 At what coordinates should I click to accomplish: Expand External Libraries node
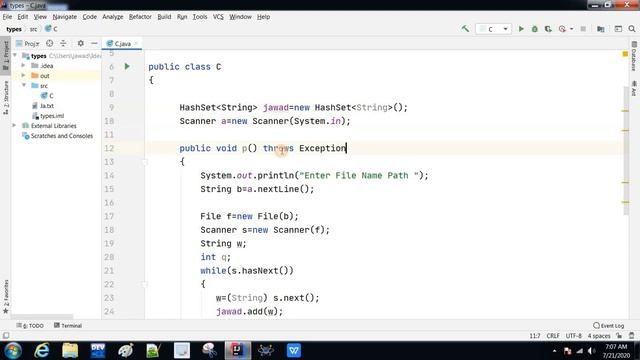pos(15,126)
